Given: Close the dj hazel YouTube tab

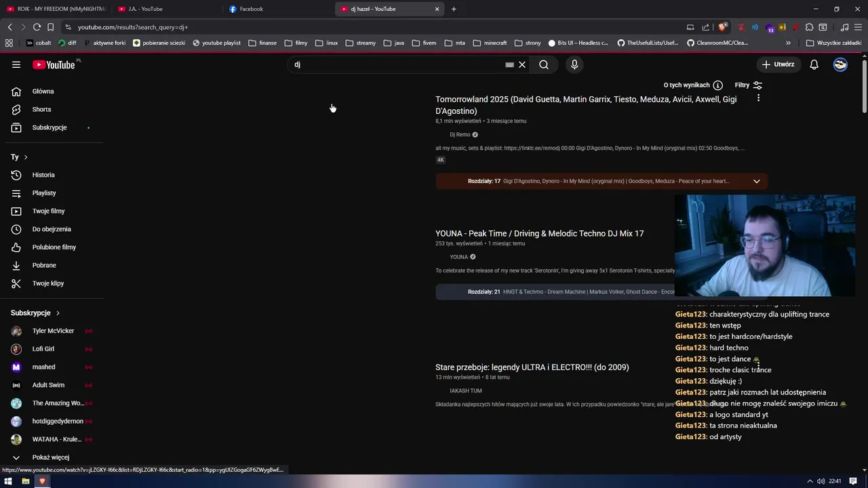Looking at the screenshot, I should pos(437,9).
